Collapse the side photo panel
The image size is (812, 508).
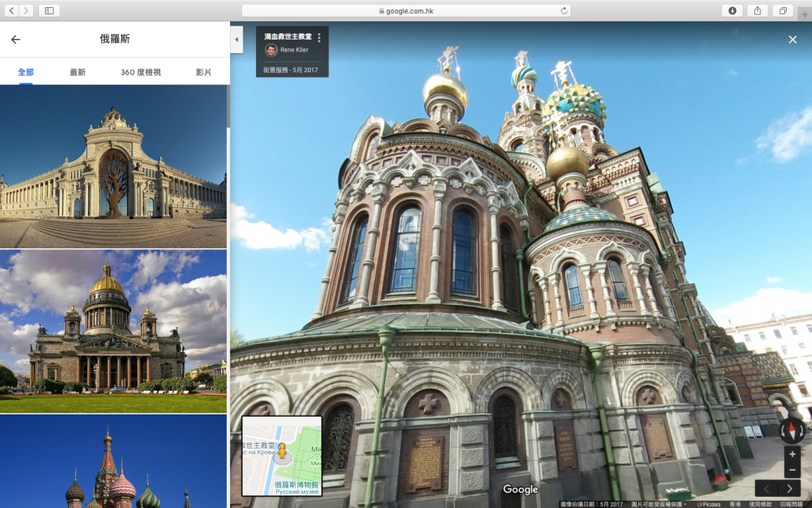tap(236, 40)
